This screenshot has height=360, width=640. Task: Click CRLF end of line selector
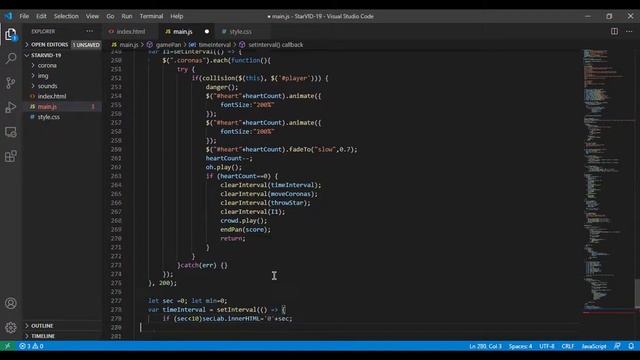coord(568,346)
